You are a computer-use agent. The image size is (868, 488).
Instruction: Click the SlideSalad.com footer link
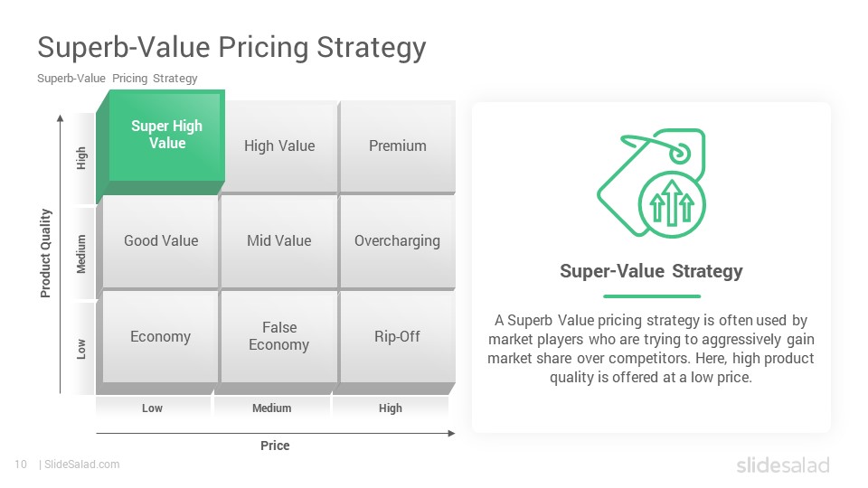pos(82,465)
